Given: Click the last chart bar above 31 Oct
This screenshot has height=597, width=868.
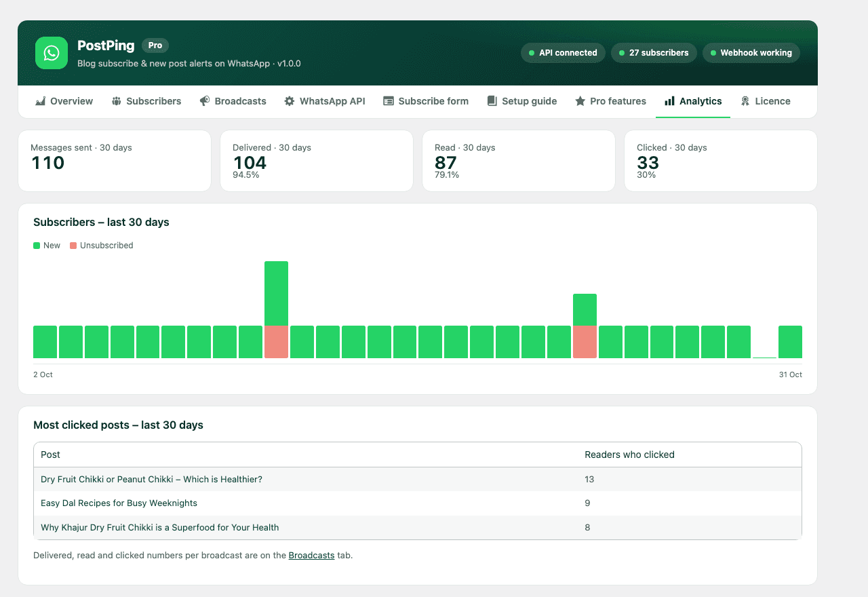Looking at the screenshot, I should pos(790,342).
